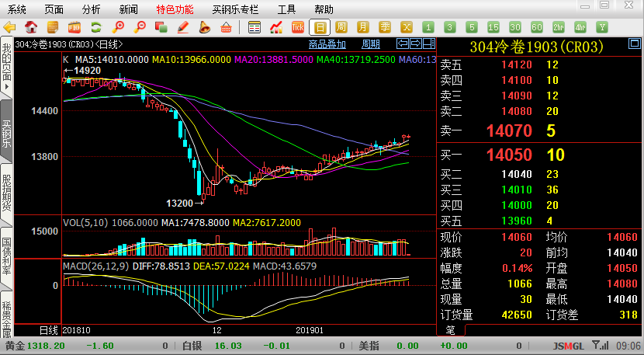Click the zoom out magnifier icon
Screen dimensions: 644x355
tap(140, 27)
